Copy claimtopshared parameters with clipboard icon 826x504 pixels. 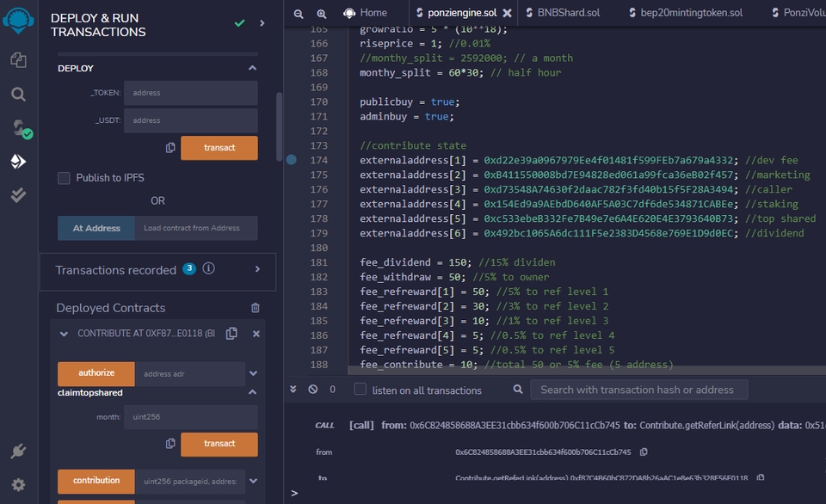click(170, 444)
